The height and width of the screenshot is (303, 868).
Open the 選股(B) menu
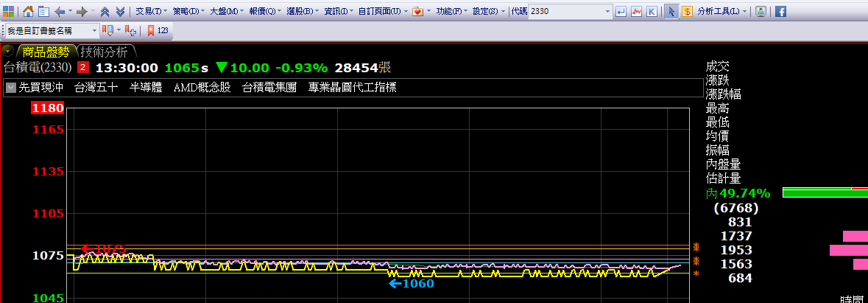coord(303,11)
